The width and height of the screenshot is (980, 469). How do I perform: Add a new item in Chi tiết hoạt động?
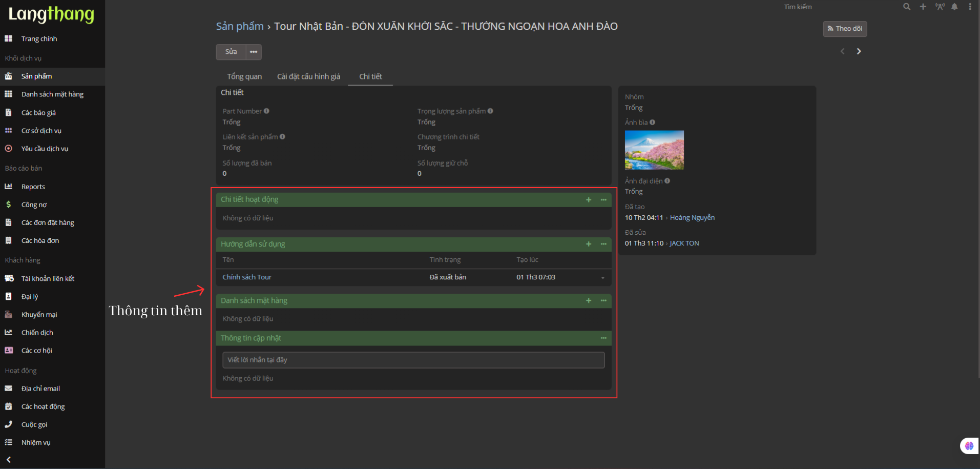point(589,200)
